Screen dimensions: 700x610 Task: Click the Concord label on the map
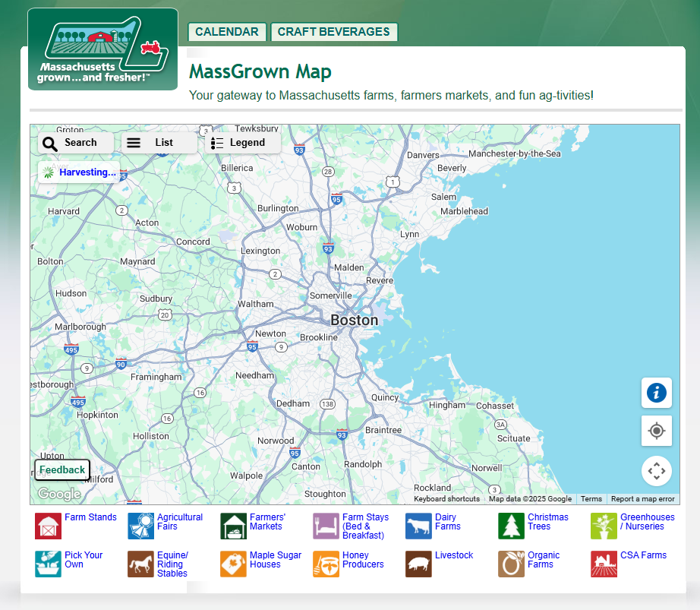193,242
